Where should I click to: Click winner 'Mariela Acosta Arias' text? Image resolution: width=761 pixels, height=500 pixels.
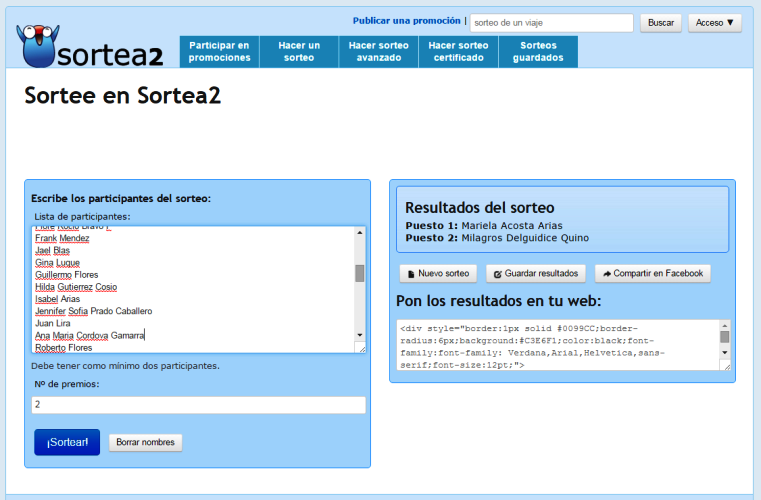pos(512,226)
